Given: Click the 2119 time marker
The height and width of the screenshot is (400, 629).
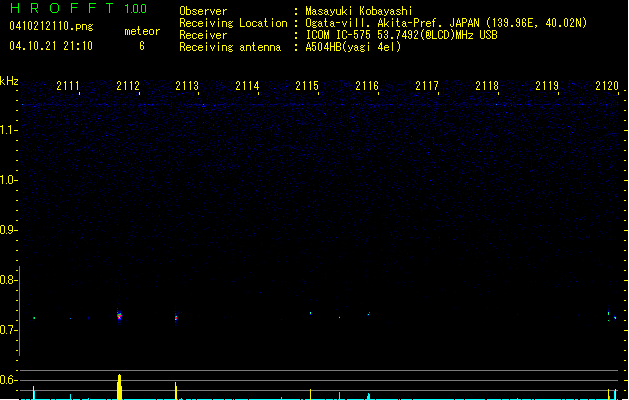Looking at the screenshot, I should click(x=547, y=86).
